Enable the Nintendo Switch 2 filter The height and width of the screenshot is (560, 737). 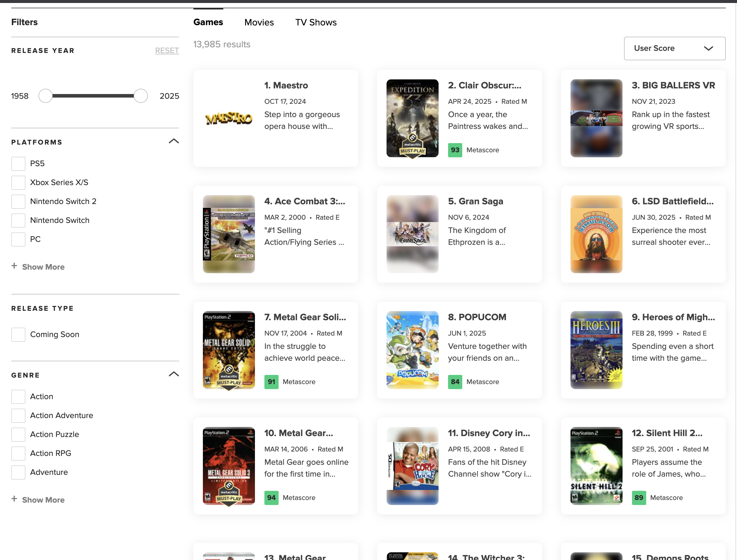coord(18,202)
